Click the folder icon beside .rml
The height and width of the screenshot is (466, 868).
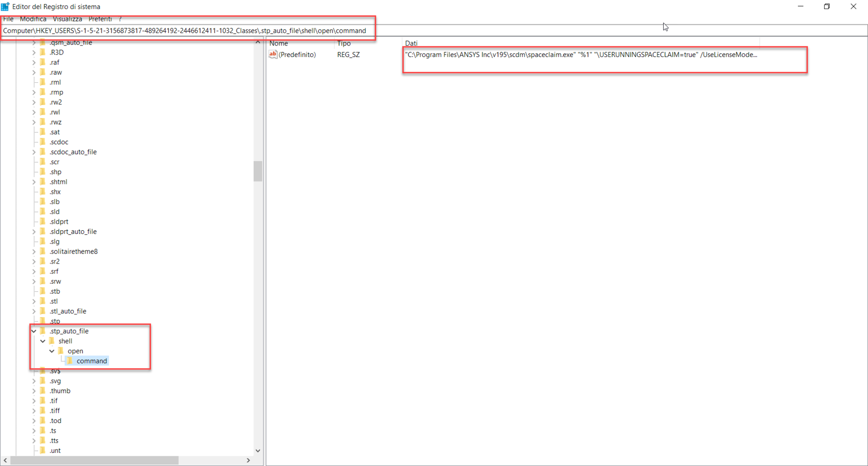(x=43, y=82)
